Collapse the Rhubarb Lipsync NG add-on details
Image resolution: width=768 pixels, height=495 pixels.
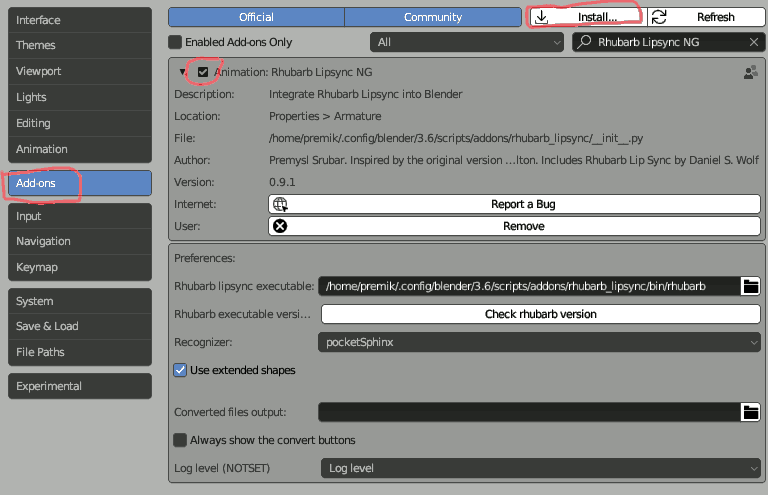(x=183, y=72)
